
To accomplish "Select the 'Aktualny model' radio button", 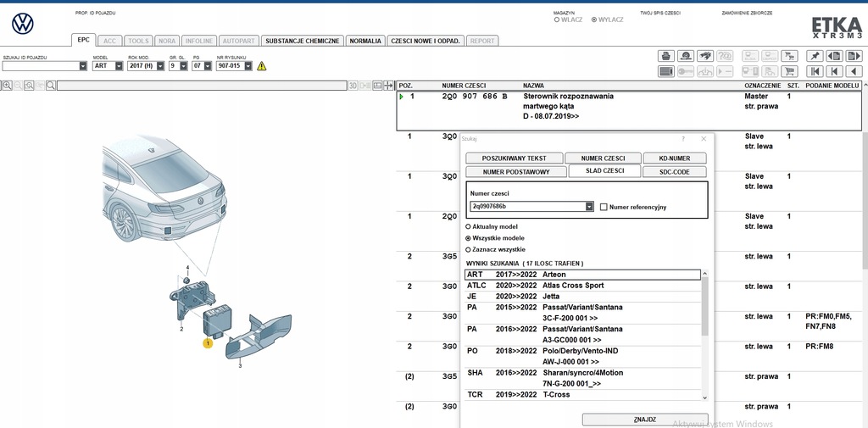I will (468, 227).
